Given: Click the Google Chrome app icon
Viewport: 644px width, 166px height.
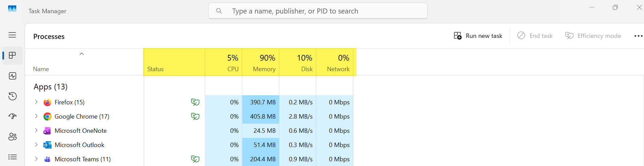Looking at the screenshot, I should coord(48,117).
